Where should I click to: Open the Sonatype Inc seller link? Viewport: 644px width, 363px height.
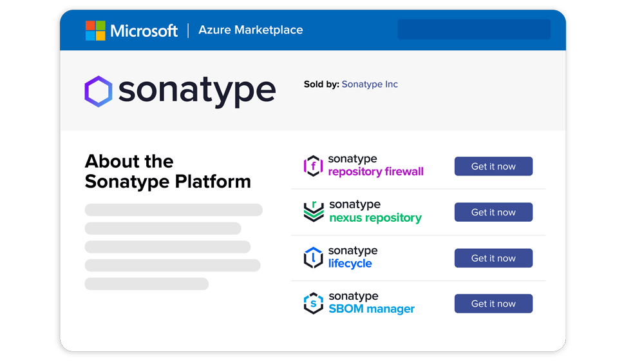click(x=370, y=84)
